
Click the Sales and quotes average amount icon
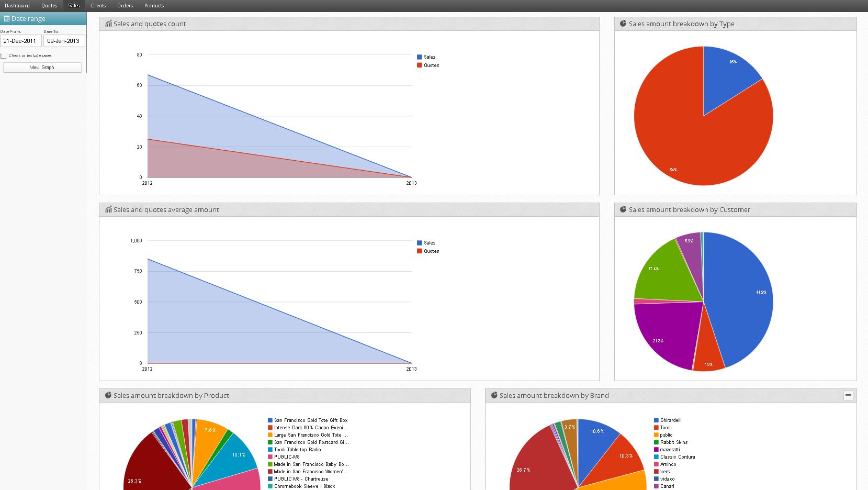[x=108, y=209]
